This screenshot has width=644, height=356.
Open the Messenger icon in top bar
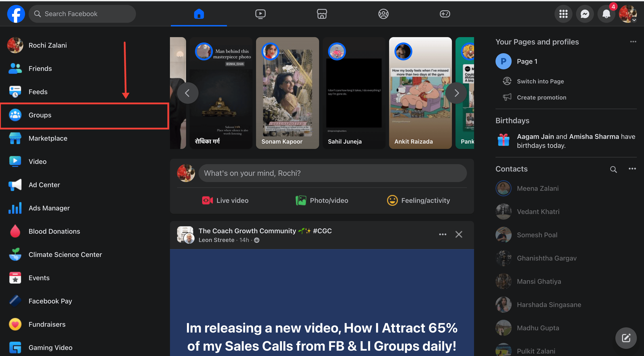click(x=585, y=14)
